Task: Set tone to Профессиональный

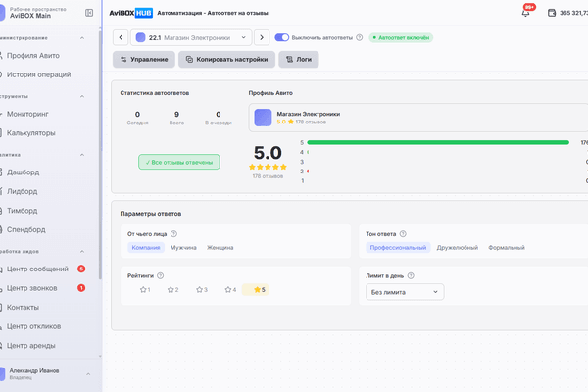Action: point(398,248)
